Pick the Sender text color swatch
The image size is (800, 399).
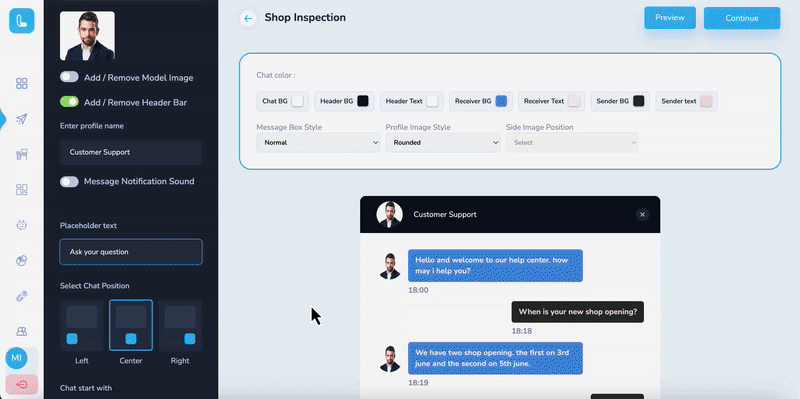(706, 101)
